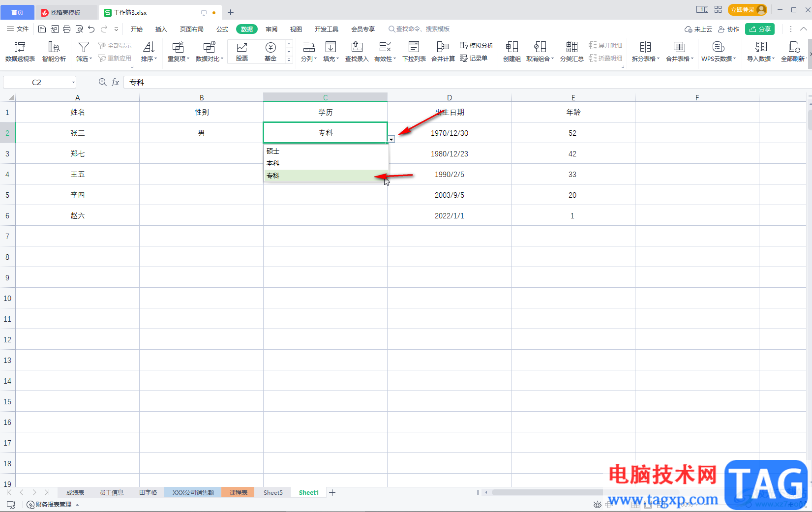
Task: Click the 查找录入 lookup entry icon
Action: point(357,52)
